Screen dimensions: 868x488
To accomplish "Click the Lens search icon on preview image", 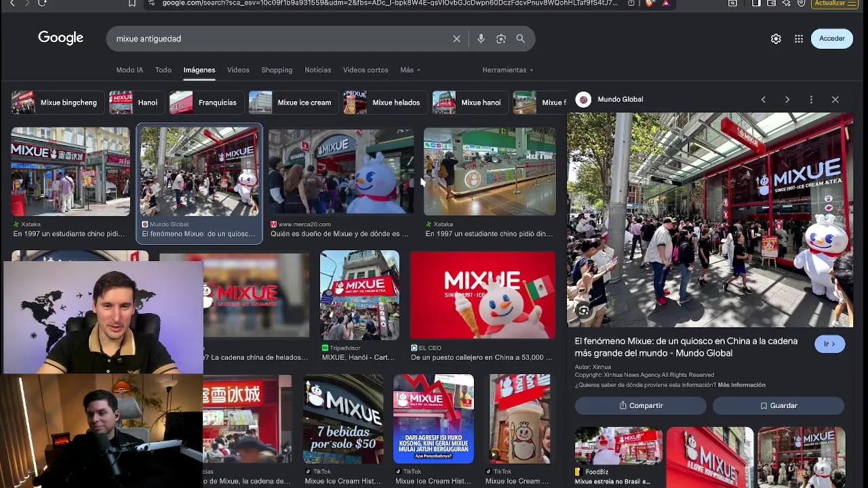I will tap(583, 310).
